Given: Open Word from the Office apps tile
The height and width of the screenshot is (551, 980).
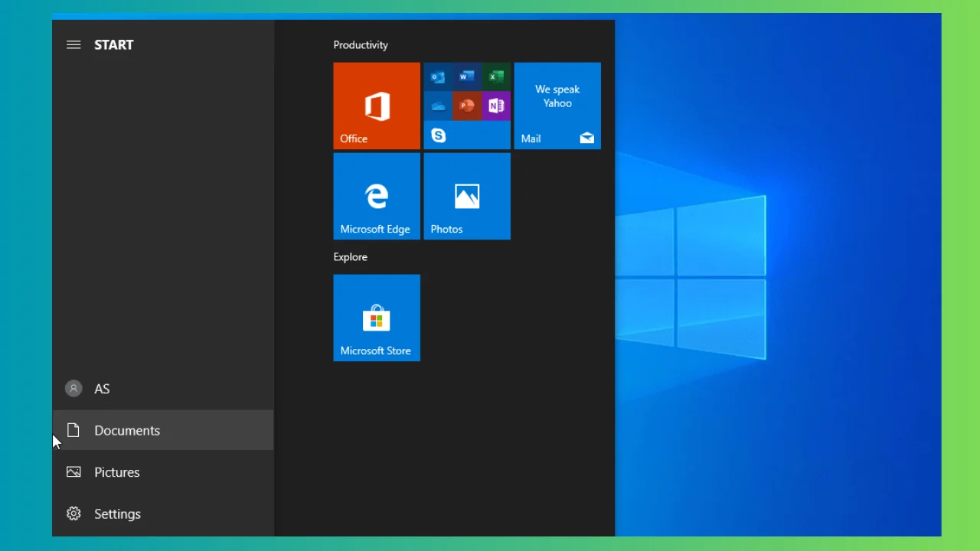Looking at the screenshot, I should click(467, 77).
